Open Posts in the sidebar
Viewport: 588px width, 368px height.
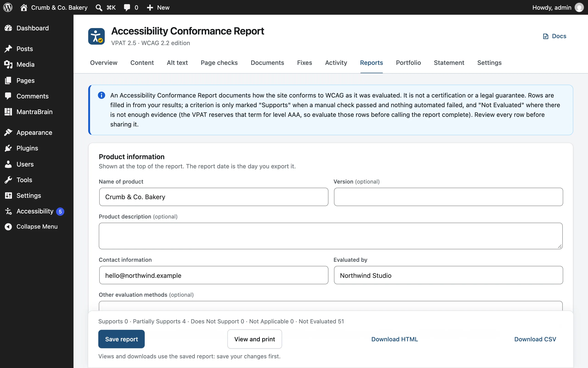(25, 49)
